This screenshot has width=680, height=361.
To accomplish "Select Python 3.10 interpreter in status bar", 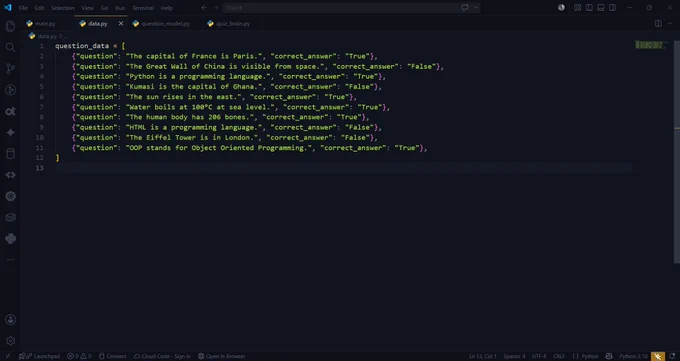I will tap(633, 356).
